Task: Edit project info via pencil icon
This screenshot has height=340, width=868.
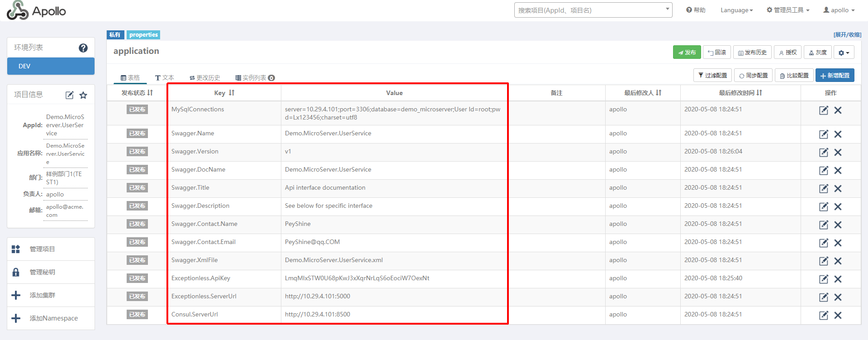Action: [x=69, y=95]
